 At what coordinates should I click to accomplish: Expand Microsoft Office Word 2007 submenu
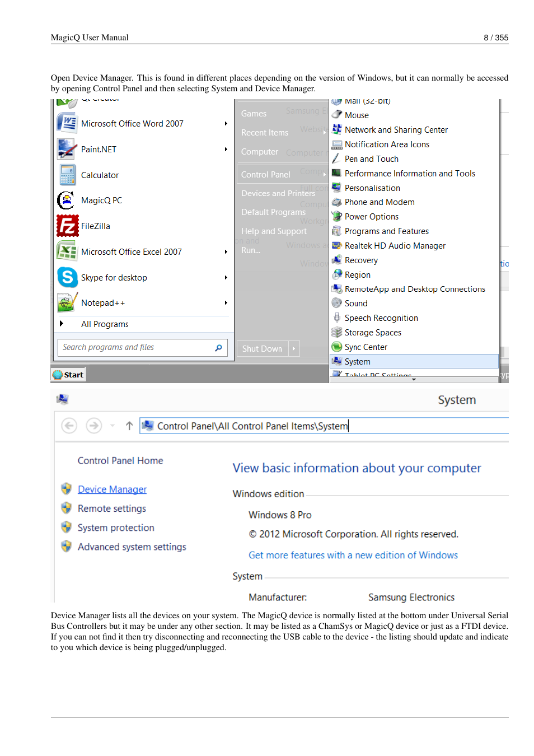226,123
